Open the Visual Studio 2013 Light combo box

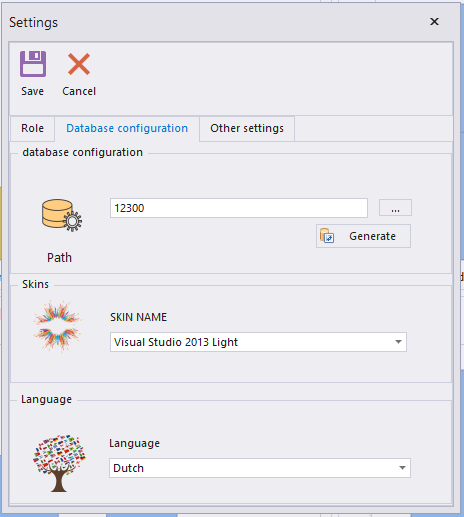258,342
